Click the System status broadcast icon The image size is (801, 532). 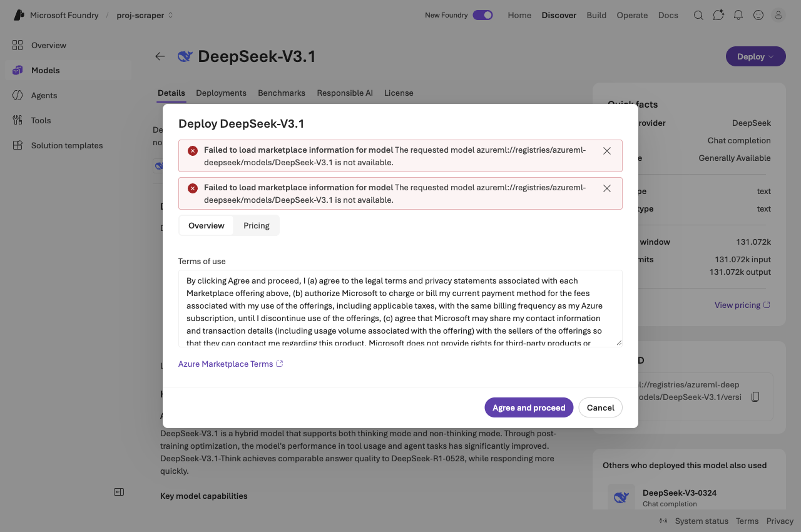click(x=663, y=521)
